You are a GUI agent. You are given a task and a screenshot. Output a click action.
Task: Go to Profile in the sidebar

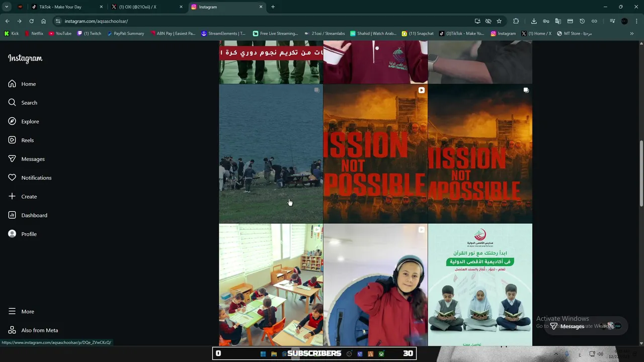[x=23, y=234]
